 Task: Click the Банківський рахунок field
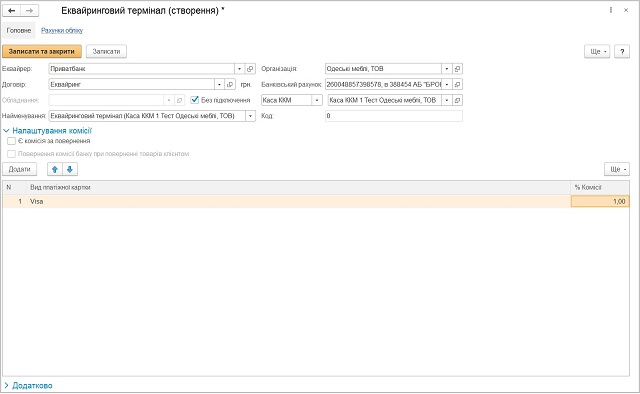pyautogui.click(x=384, y=85)
